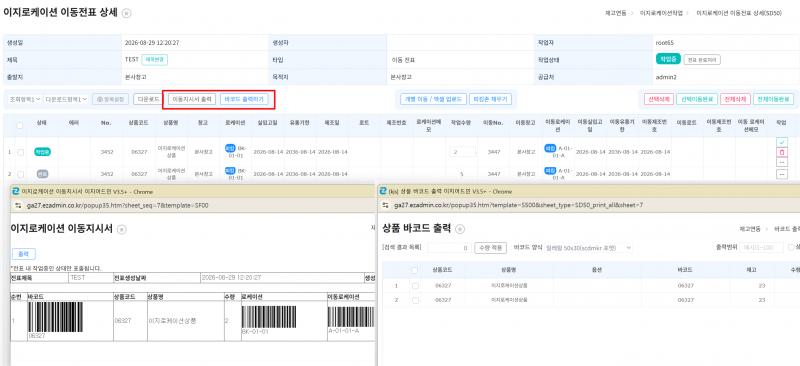Click 이지로케이션작업 in breadcrumb
800x366 pixels.
point(662,13)
